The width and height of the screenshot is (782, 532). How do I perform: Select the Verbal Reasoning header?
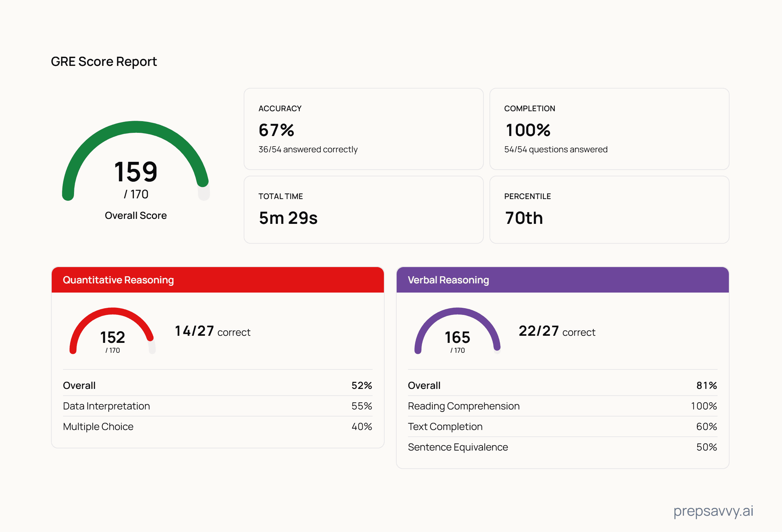563,280
